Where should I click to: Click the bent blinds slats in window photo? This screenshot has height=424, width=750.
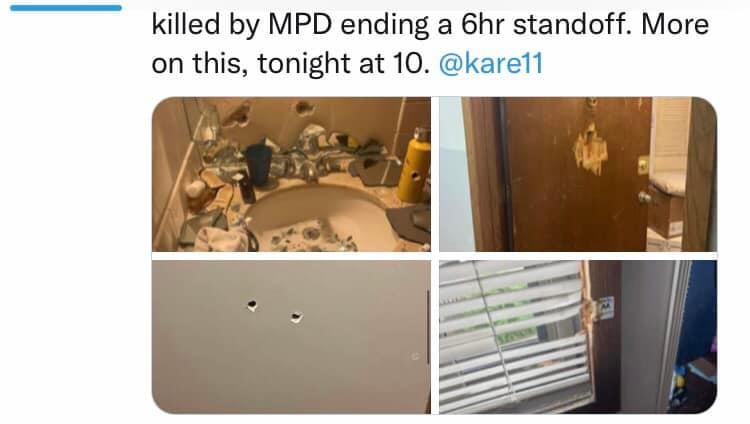point(514,337)
